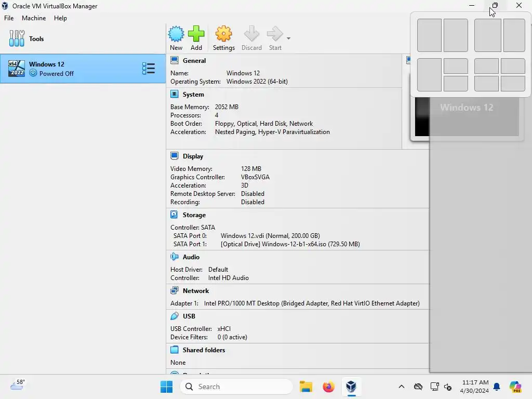Open File Explorer from the taskbar

305,387
